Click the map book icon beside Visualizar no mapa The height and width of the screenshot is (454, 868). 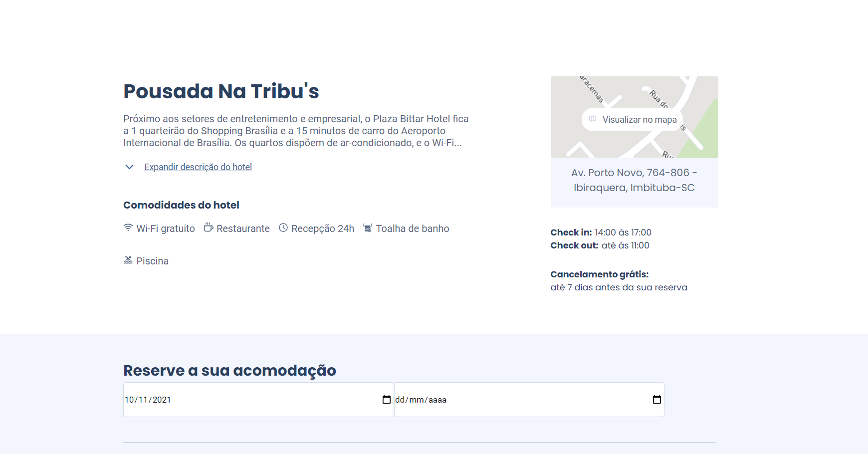point(593,119)
